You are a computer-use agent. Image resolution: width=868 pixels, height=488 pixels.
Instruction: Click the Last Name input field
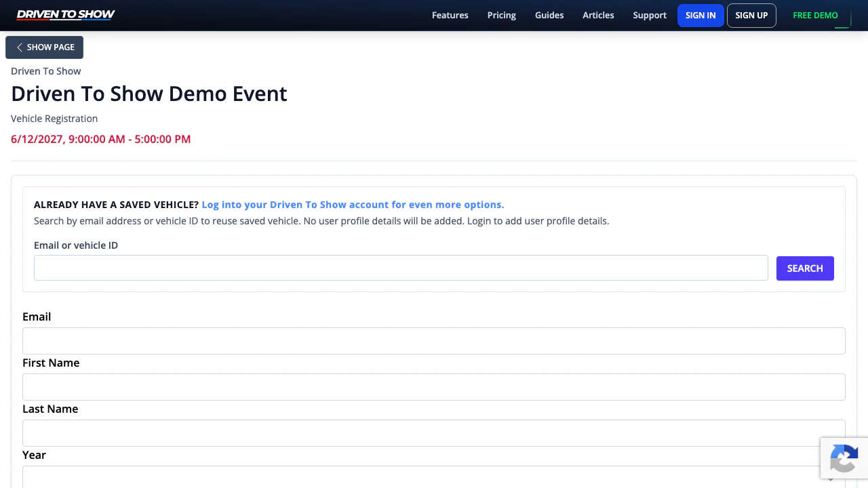[434, 433]
